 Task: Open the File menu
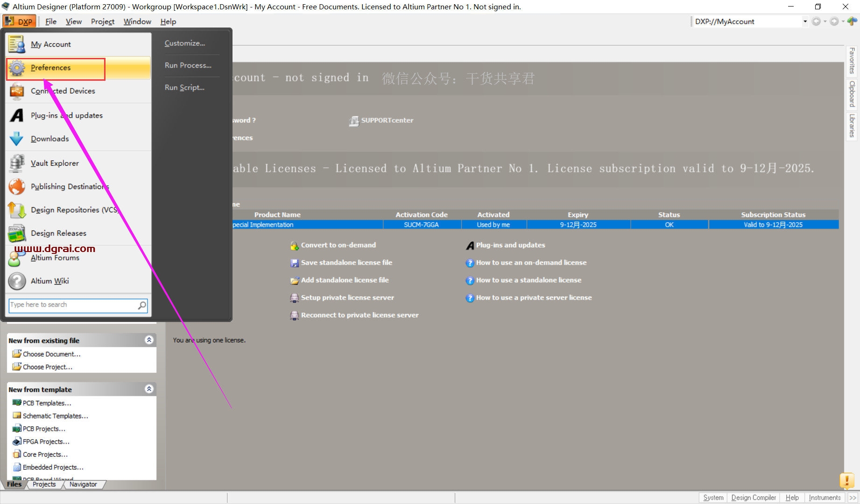51,21
